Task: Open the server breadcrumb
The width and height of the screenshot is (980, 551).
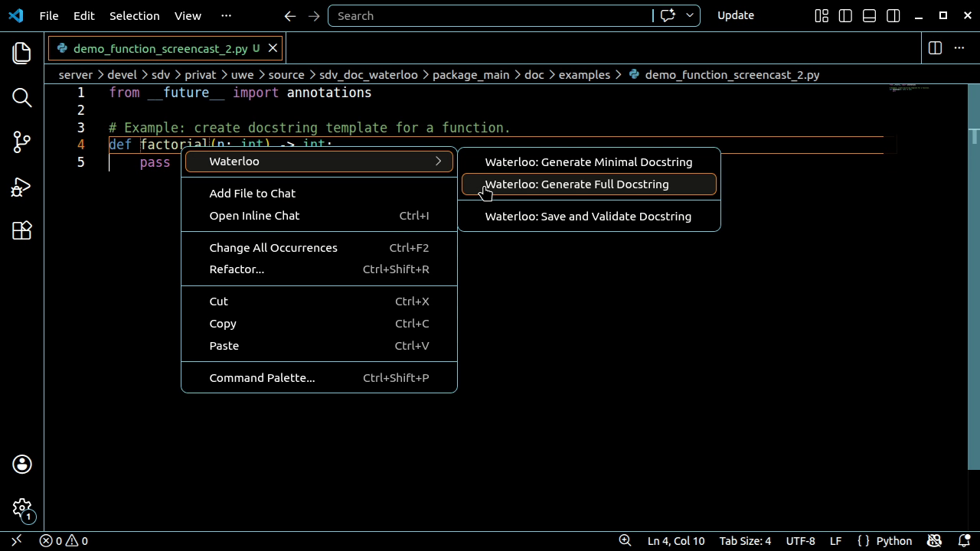Action: pyautogui.click(x=75, y=75)
